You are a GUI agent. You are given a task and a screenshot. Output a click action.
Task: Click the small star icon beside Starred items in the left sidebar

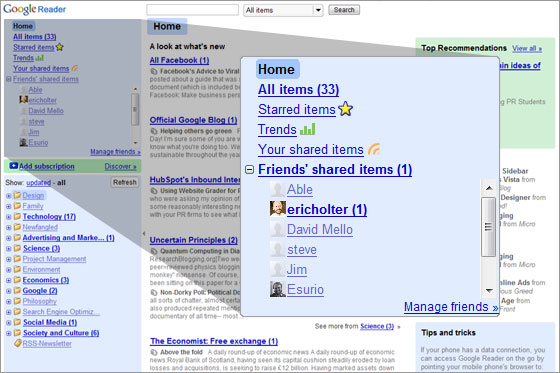(59, 47)
